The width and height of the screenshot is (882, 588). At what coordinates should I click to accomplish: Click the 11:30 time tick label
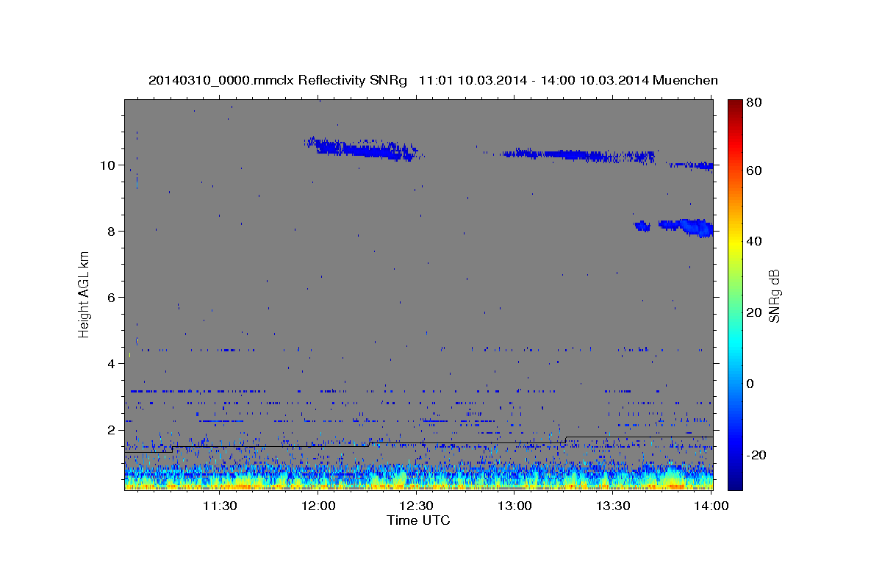[x=220, y=506]
